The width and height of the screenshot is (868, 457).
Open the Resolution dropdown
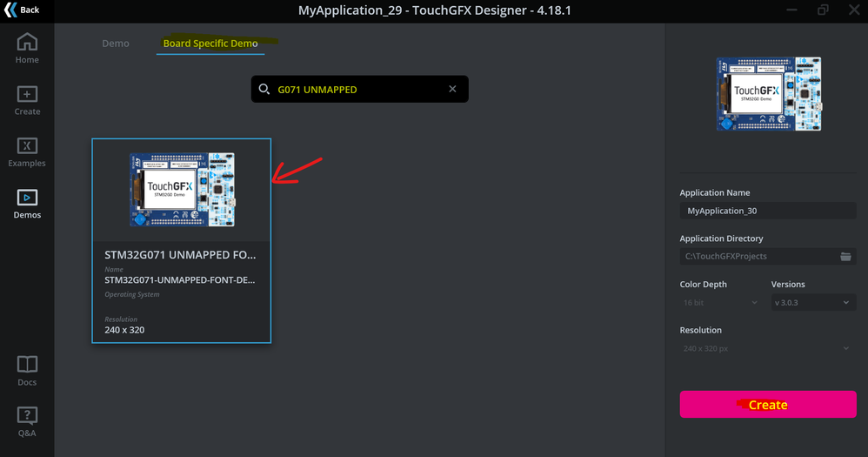pyautogui.click(x=768, y=348)
